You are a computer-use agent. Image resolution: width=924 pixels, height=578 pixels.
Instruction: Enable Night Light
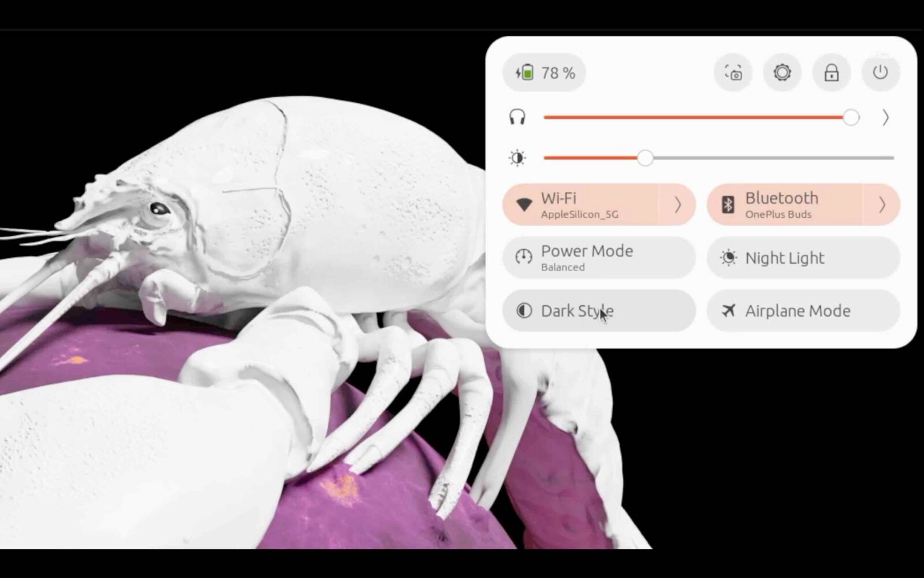803,258
